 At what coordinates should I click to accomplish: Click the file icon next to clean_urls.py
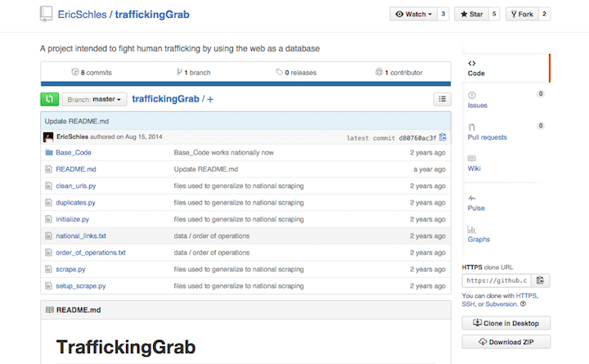coord(48,186)
